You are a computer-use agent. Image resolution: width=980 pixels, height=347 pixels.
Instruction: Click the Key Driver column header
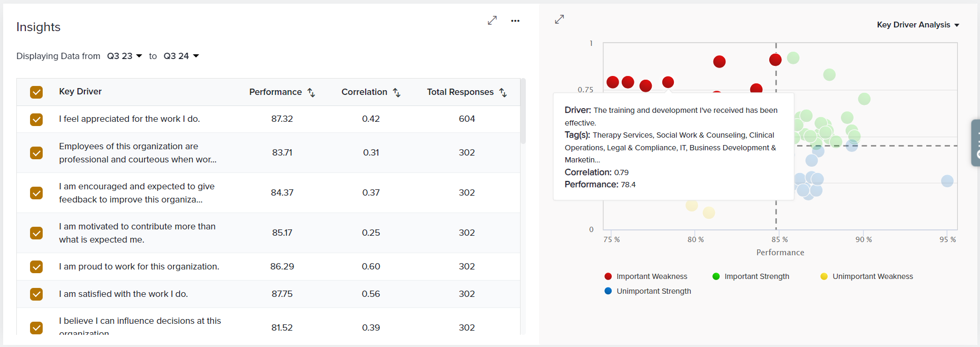(81, 92)
